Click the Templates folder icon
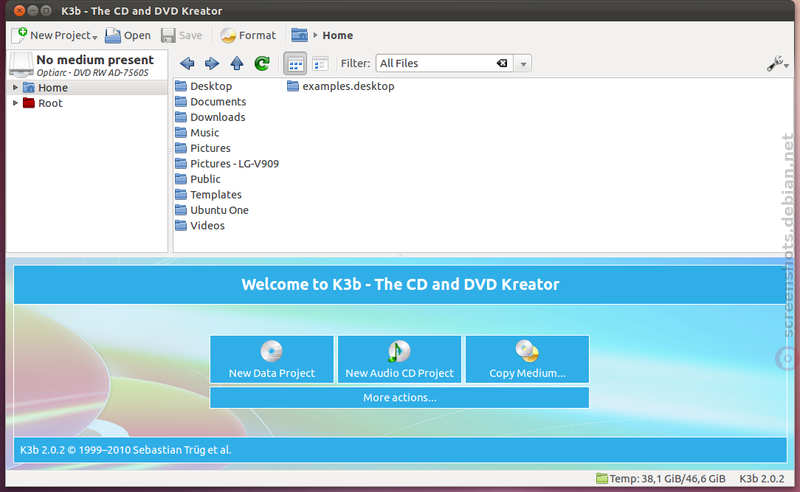 pyautogui.click(x=181, y=194)
